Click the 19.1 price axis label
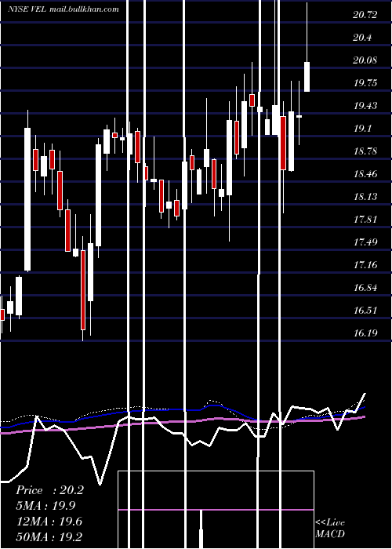 click(x=362, y=129)
